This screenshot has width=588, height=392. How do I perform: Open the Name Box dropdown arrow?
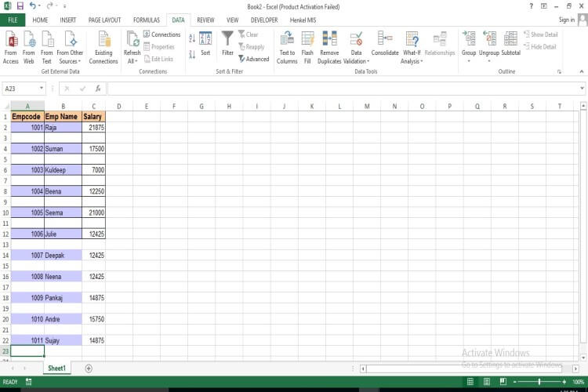[x=42, y=88]
